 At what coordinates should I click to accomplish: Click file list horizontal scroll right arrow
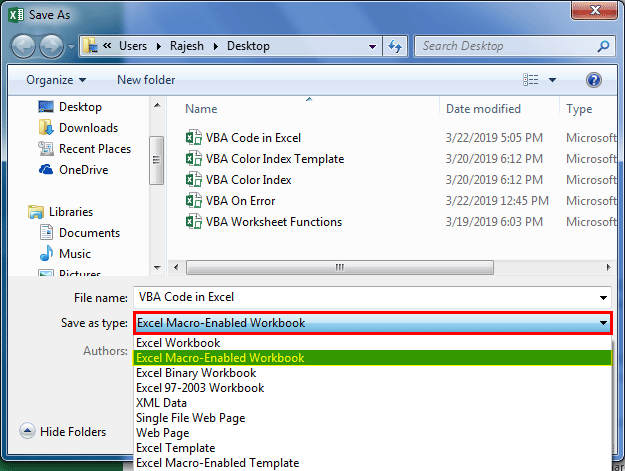coord(608,267)
